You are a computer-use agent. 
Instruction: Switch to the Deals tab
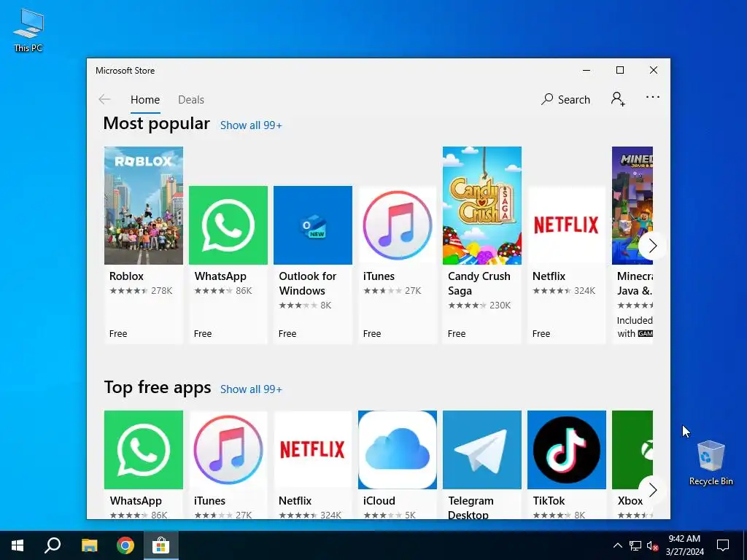pos(191,99)
